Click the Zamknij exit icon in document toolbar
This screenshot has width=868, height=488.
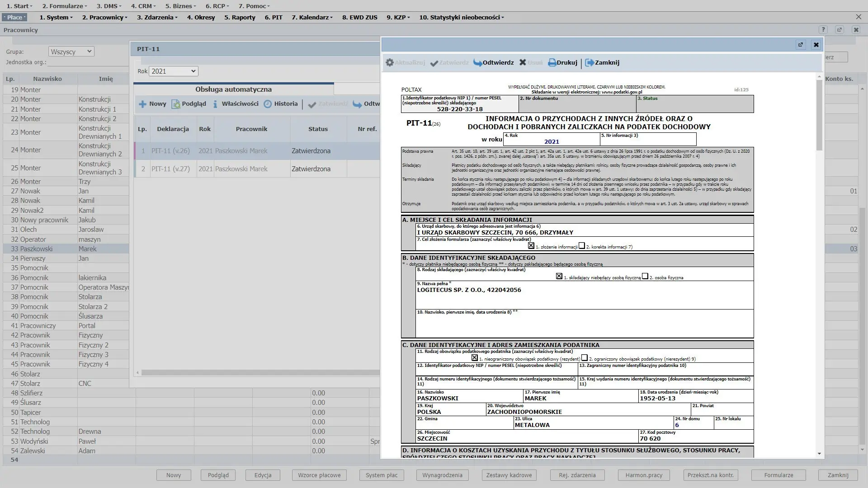(590, 63)
